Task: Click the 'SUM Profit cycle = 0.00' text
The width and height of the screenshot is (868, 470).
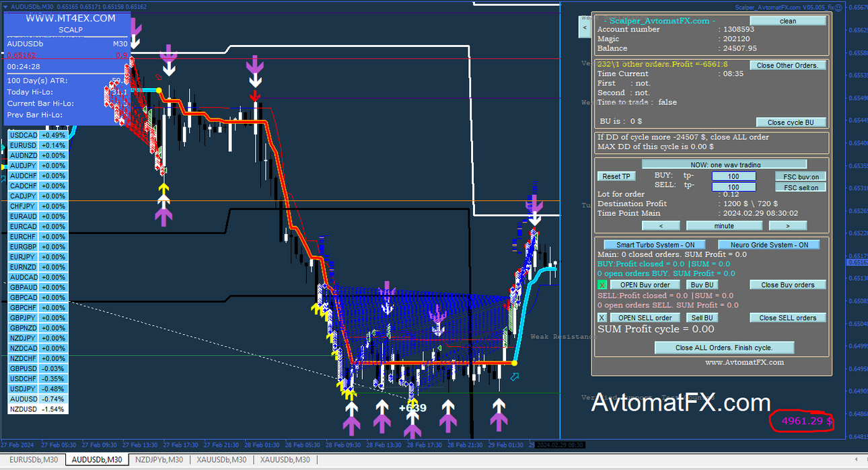Action: point(656,329)
